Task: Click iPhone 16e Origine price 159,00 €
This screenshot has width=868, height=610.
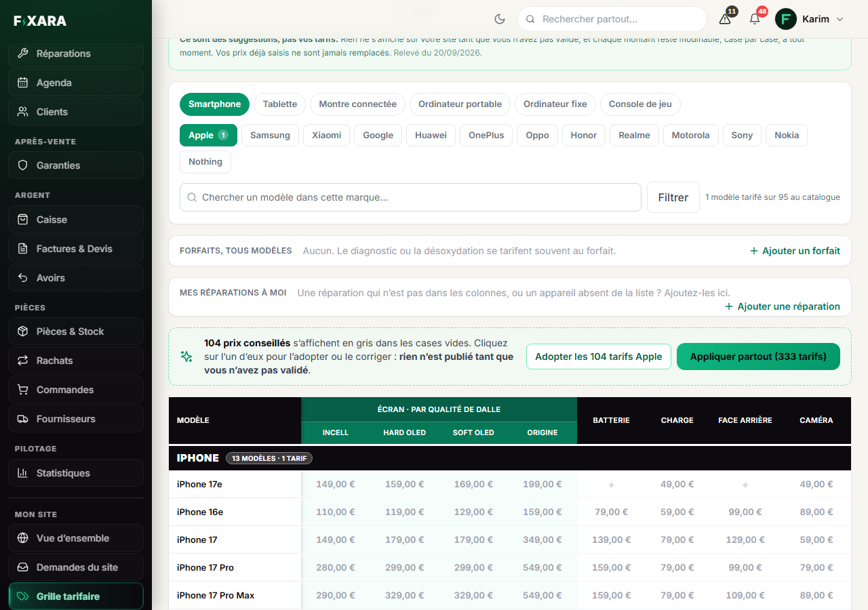Action: pyautogui.click(x=542, y=512)
